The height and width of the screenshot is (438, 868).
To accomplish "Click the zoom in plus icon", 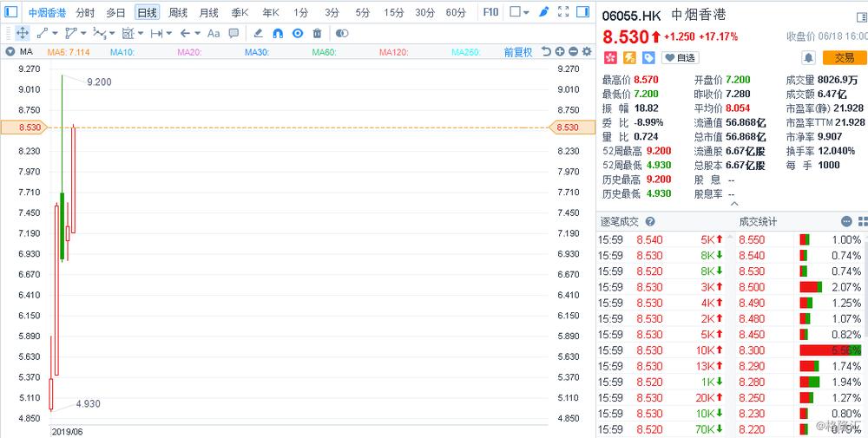I will click(x=560, y=51).
